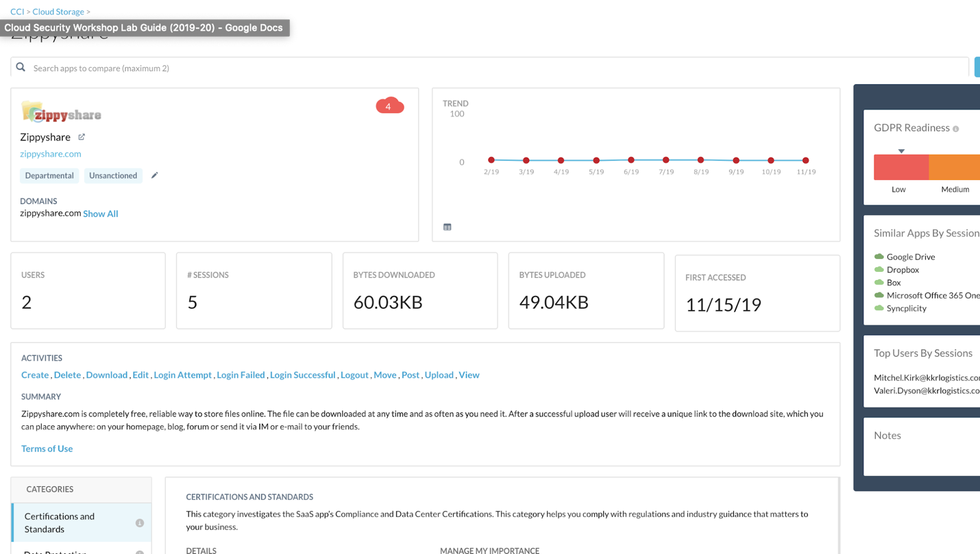The width and height of the screenshot is (980, 554).
Task: Go to Cloud Storage breadcrumb
Action: pyautogui.click(x=58, y=12)
